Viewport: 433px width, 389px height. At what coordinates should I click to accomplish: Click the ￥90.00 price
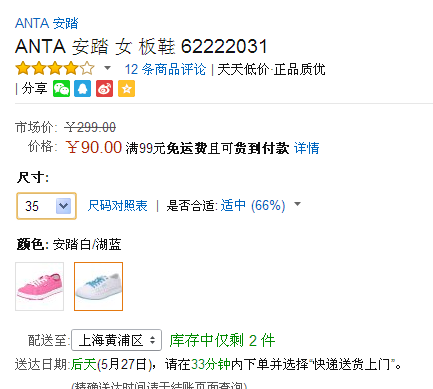click(94, 147)
